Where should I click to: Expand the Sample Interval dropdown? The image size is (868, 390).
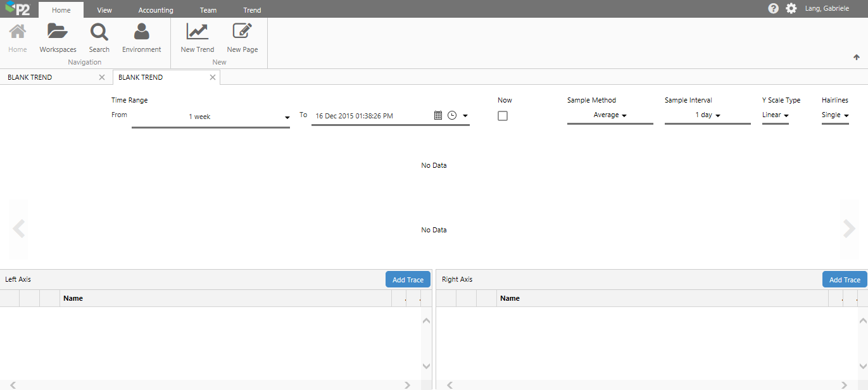point(707,115)
